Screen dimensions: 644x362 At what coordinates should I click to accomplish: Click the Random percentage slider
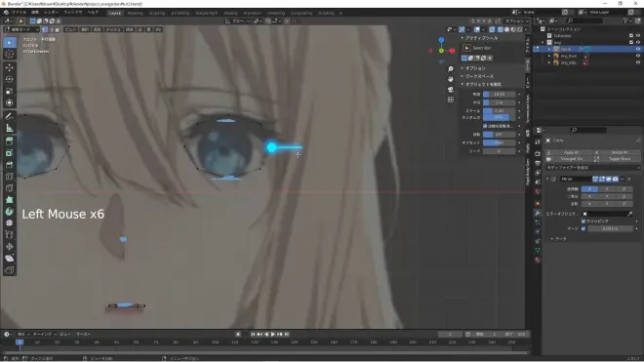coord(499,117)
